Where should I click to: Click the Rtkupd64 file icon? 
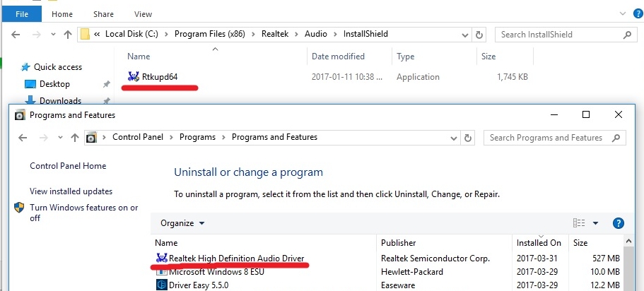click(x=134, y=76)
